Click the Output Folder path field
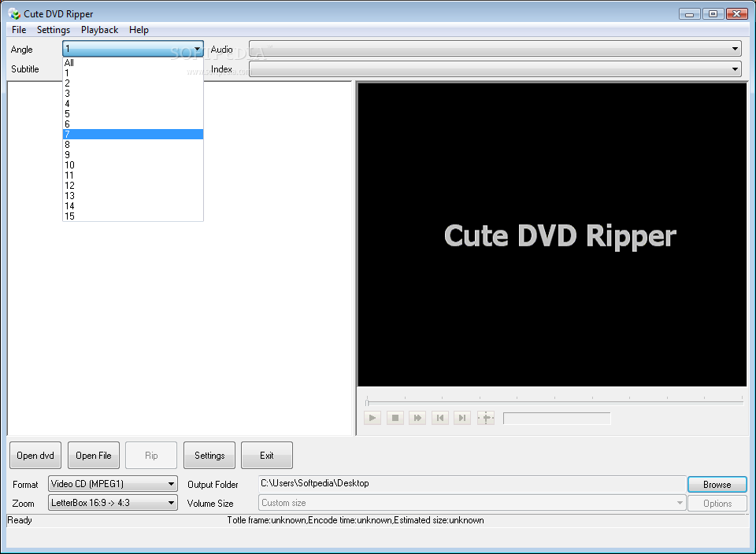Image resolution: width=756 pixels, height=554 pixels. (472, 484)
